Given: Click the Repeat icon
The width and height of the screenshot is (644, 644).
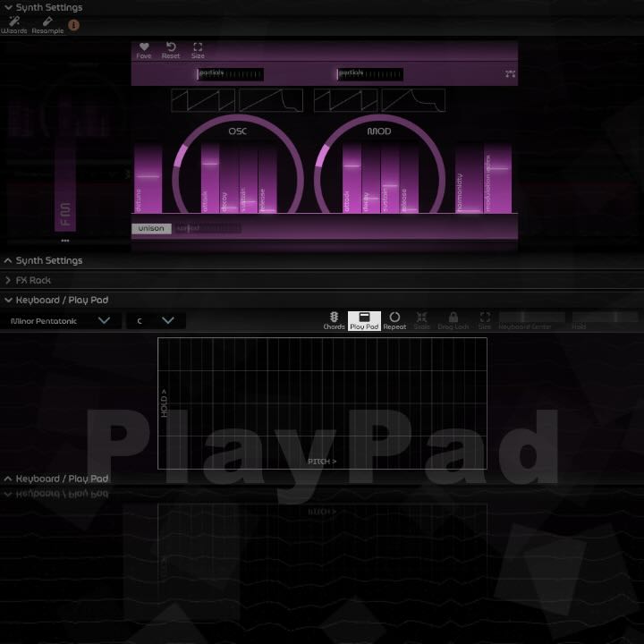Looking at the screenshot, I should tap(394, 320).
